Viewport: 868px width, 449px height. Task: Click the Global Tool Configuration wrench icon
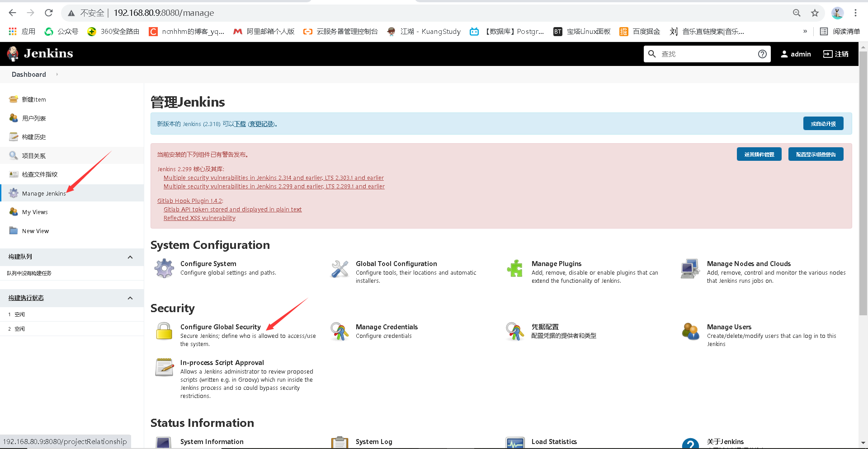pyautogui.click(x=340, y=268)
